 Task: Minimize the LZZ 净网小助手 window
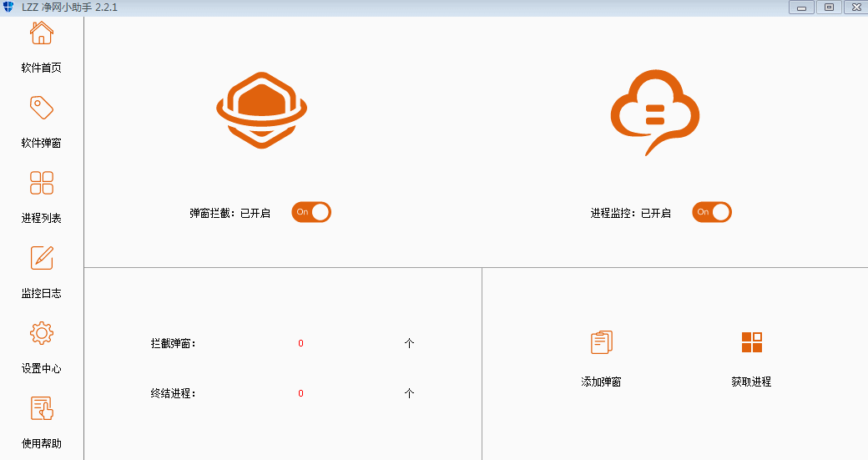[x=802, y=7]
